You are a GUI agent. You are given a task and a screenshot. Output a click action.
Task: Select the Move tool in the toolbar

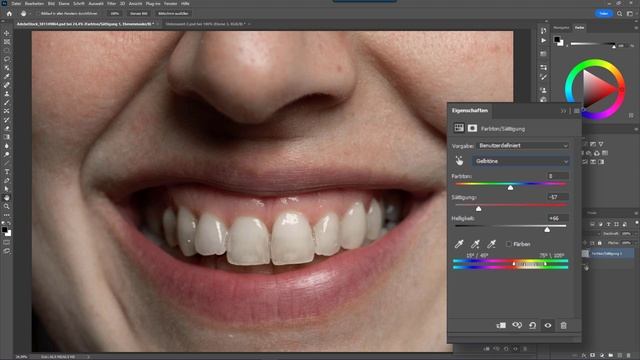[7, 33]
